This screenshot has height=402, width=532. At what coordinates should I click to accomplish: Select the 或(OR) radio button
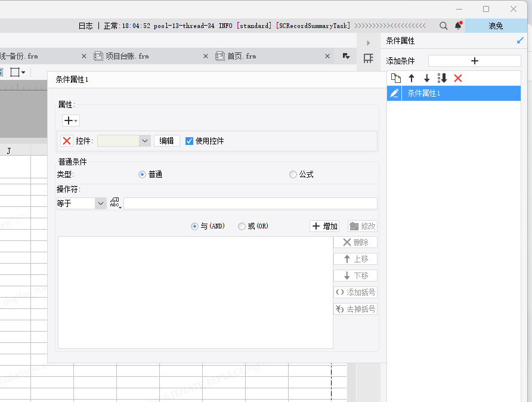pos(242,226)
